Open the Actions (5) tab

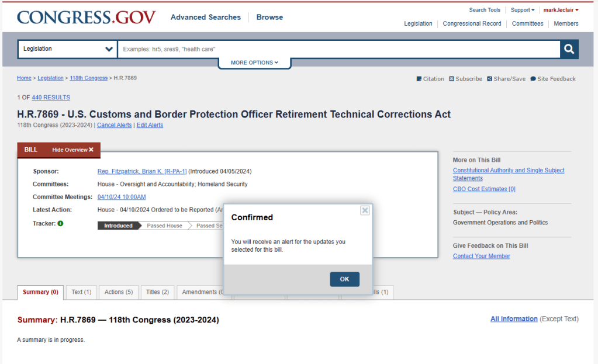119,292
